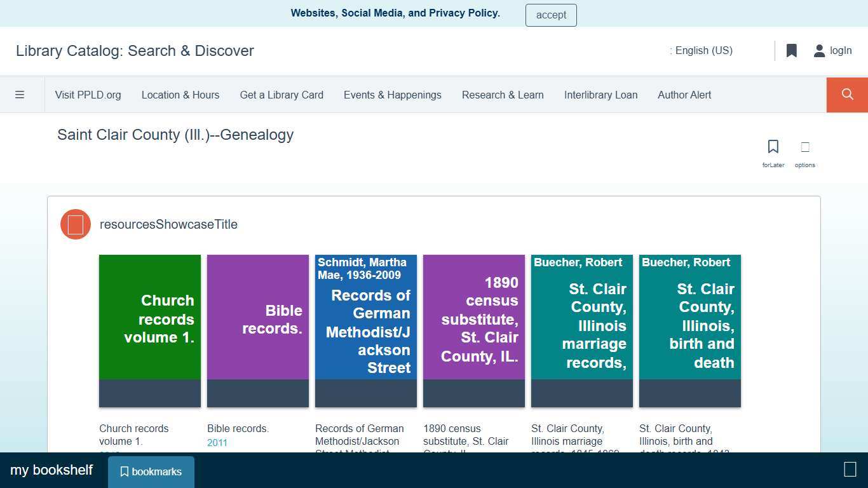
Task: Select the green Church records cover thumbnail
Action: [149, 330]
